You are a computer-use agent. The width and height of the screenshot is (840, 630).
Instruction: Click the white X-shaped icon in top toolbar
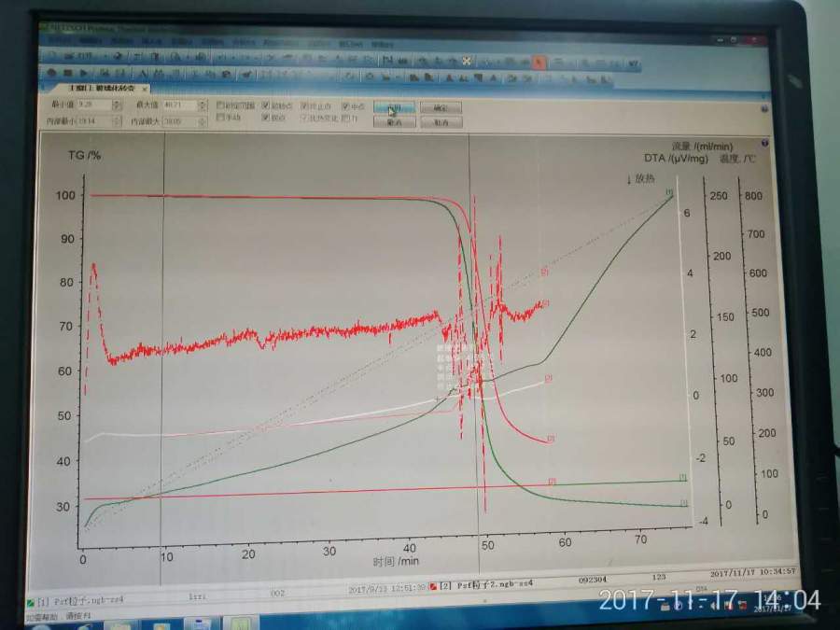[x=466, y=61]
